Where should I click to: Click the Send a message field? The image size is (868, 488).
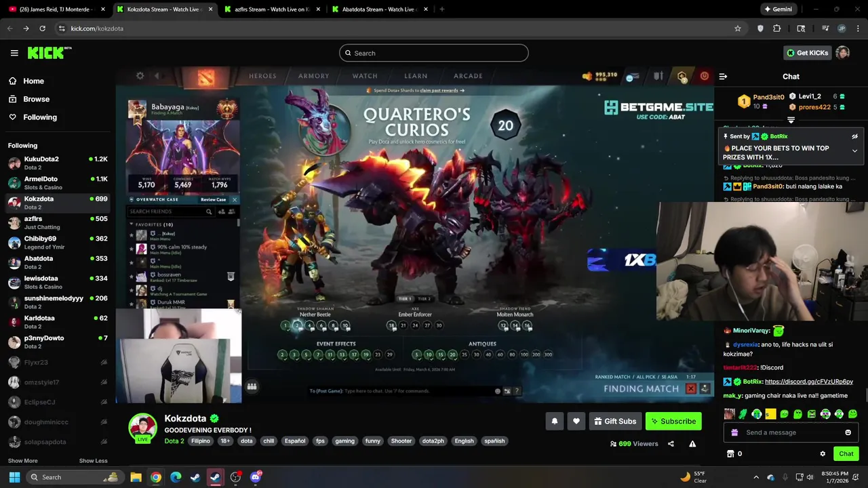click(791, 432)
